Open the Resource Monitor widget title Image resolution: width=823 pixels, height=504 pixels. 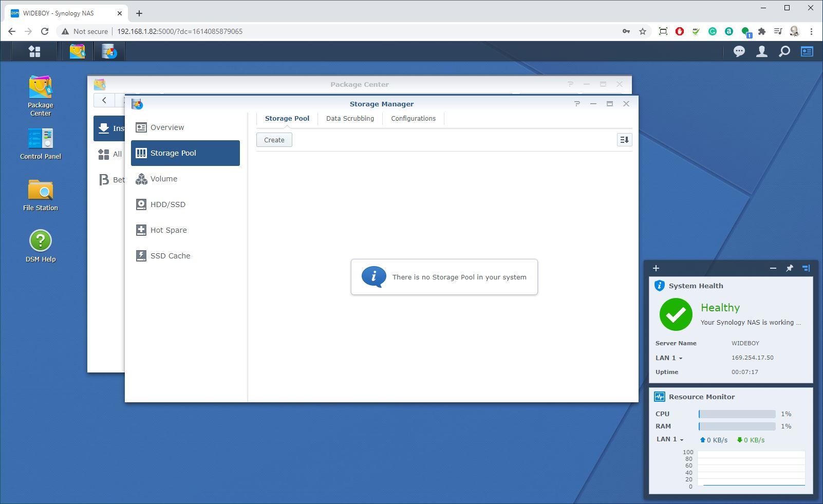click(x=702, y=397)
